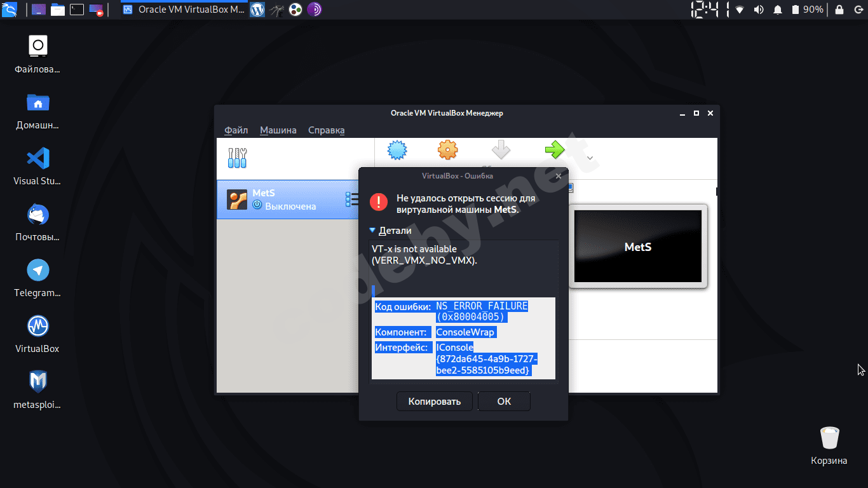Expand the Start button dropdown arrow
The height and width of the screenshot is (488, 868).
[x=590, y=158]
